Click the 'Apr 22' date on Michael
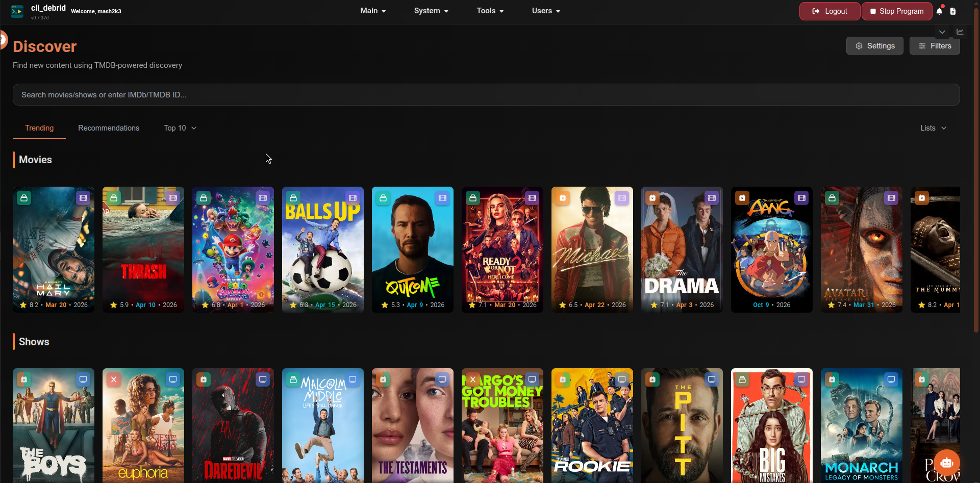 pos(594,305)
